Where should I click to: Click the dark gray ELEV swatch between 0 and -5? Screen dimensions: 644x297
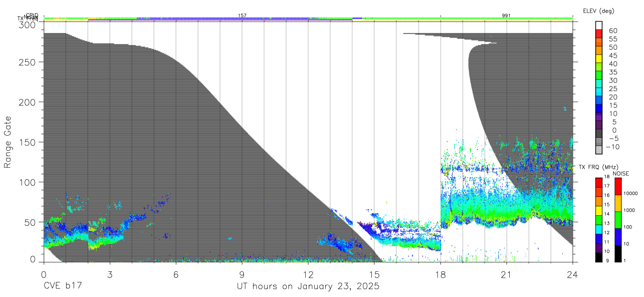(599, 133)
